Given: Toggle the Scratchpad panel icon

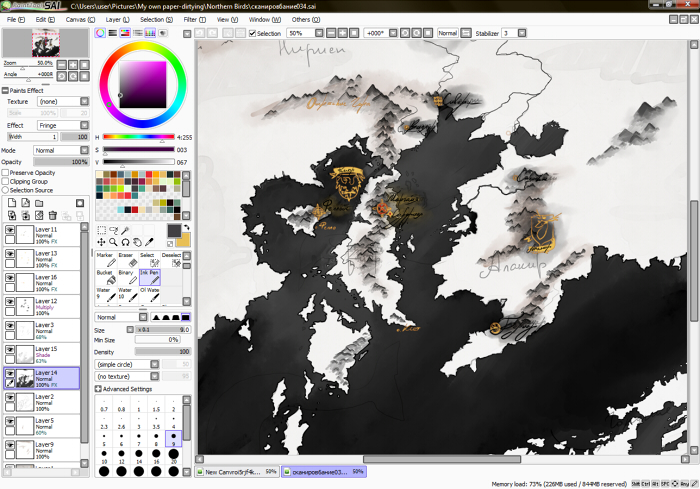Looking at the screenshot, I should pos(163,33).
